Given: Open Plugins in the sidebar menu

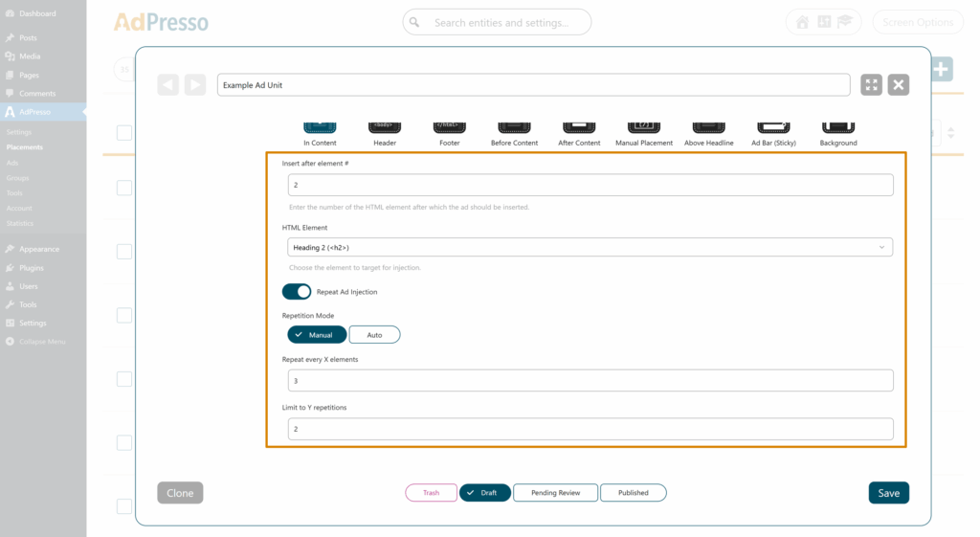Looking at the screenshot, I should click(x=32, y=268).
